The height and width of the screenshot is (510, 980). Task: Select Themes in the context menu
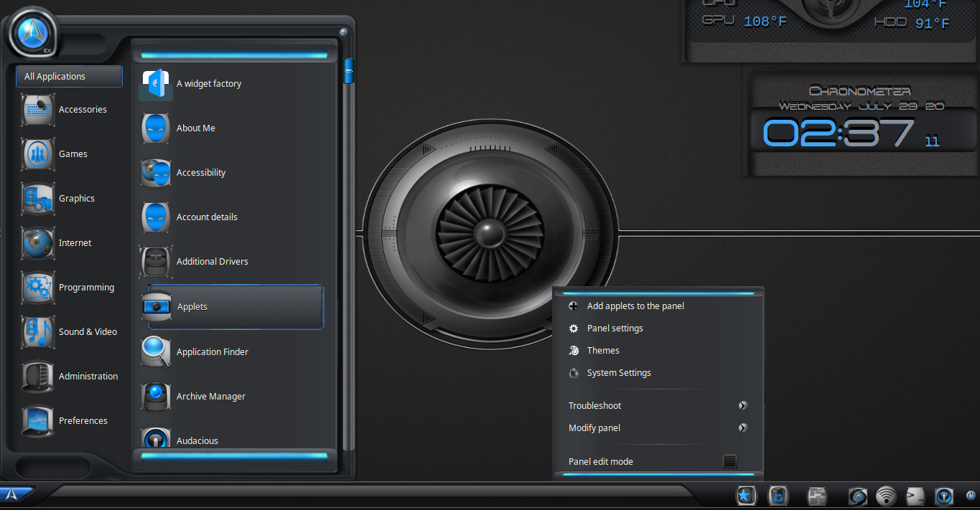pyautogui.click(x=603, y=351)
